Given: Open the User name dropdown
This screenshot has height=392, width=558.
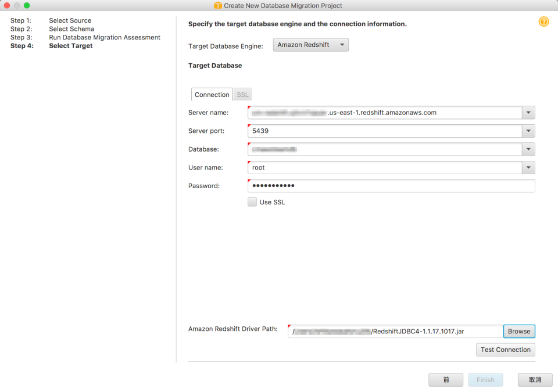Looking at the screenshot, I should point(528,167).
